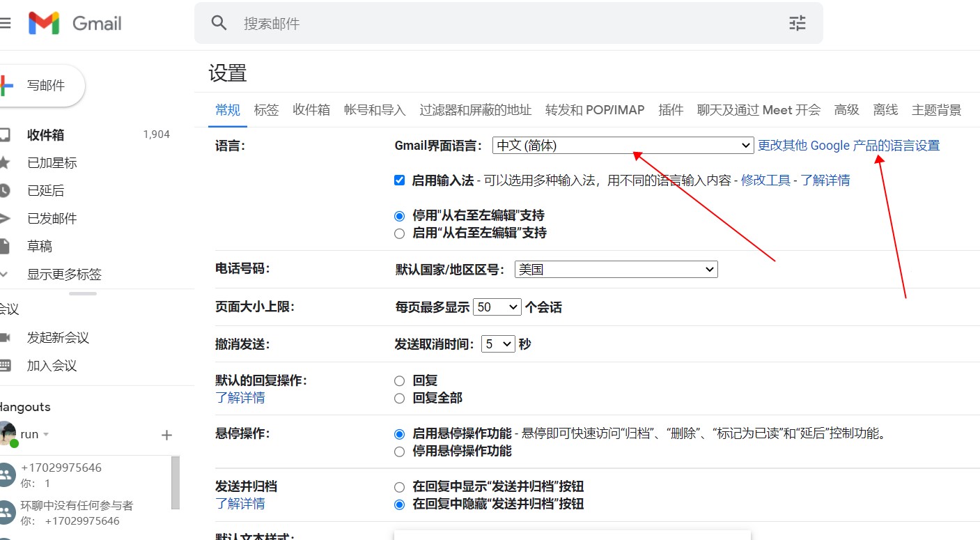The width and height of the screenshot is (980, 540).
Task: Open the 默认国家/地区区号 dropdown showing 美国
Action: [x=616, y=269]
